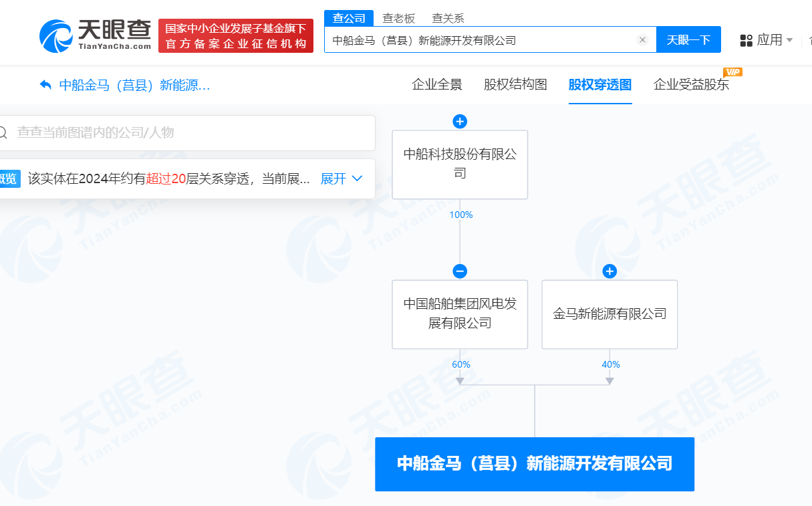The width and height of the screenshot is (812, 506).
Task: Collapse node 中国船舶集团风电发展有限公司
Action: pos(460,271)
